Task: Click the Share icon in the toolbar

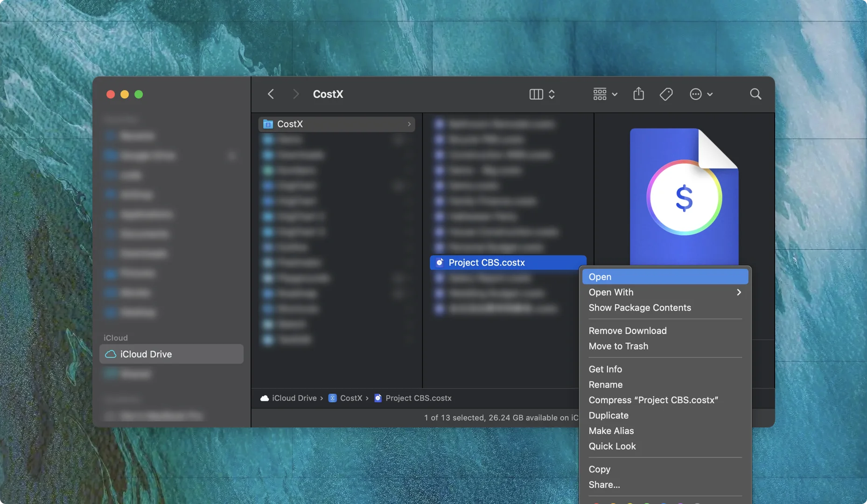Action: pos(638,94)
